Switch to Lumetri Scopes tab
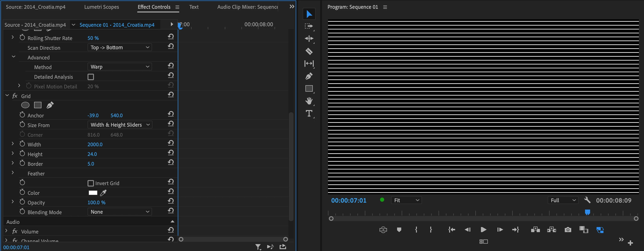 (102, 7)
